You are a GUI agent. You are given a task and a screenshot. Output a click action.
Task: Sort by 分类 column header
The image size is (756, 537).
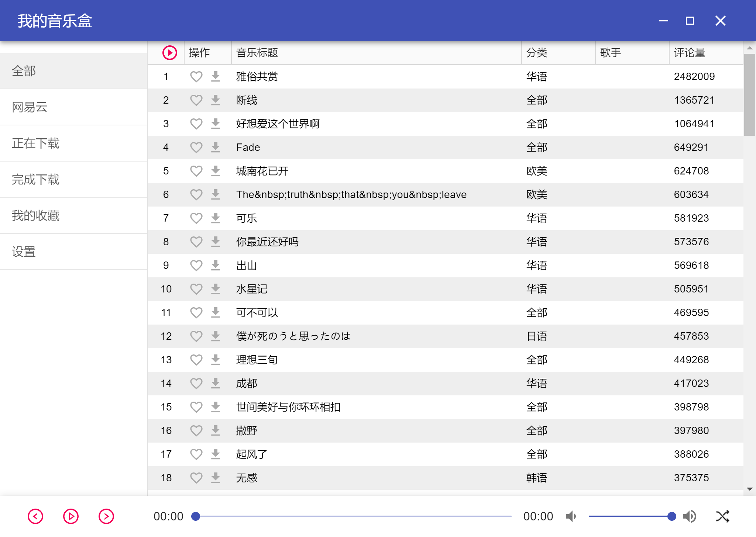[x=559, y=53]
